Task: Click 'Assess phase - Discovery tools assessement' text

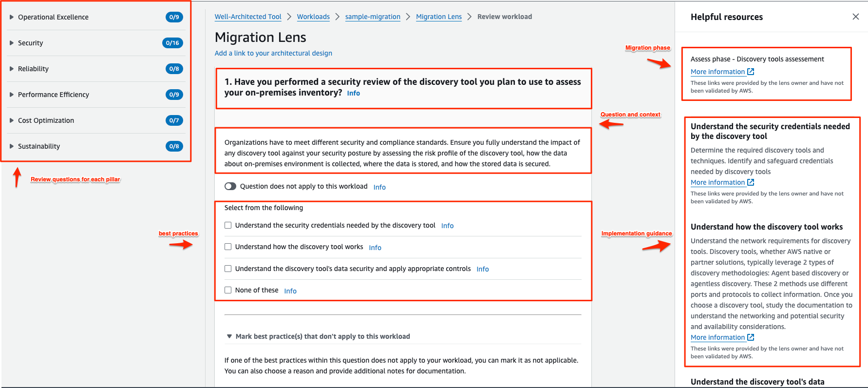Action: click(x=757, y=59)
